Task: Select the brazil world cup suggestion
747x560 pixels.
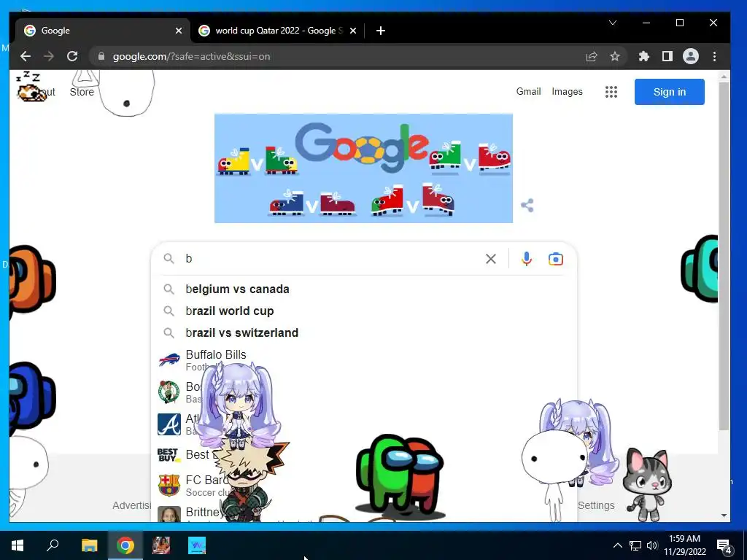Action: [363, 311]
